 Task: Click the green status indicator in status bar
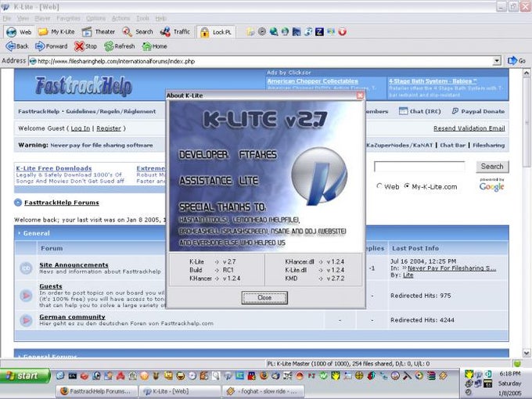pyautogui.click(x=517, y=364)
